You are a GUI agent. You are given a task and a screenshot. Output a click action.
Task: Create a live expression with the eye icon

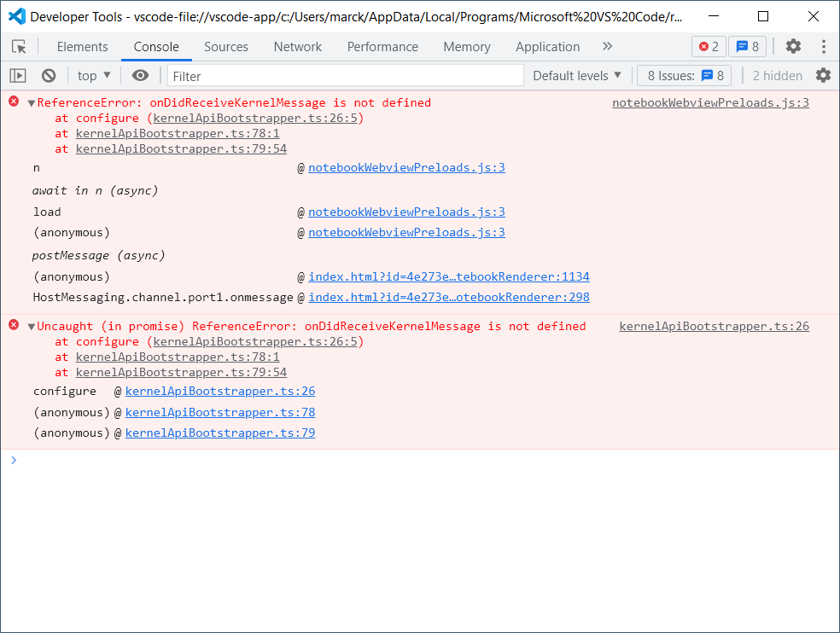140,75
